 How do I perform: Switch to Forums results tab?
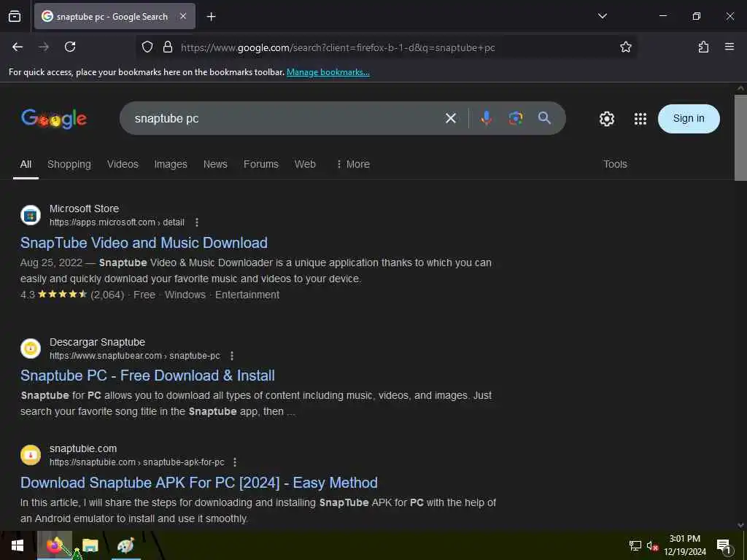click(261, 164)
